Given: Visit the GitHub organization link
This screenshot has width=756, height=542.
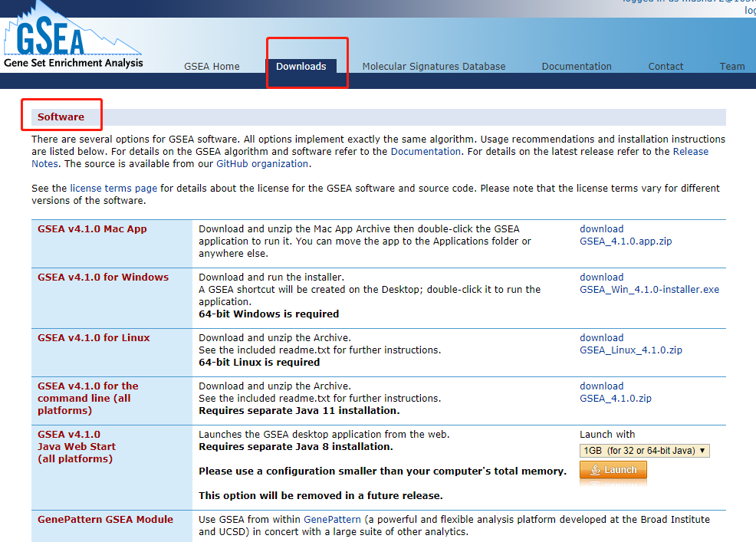Looking at the screenshot, I should [262, 164].
